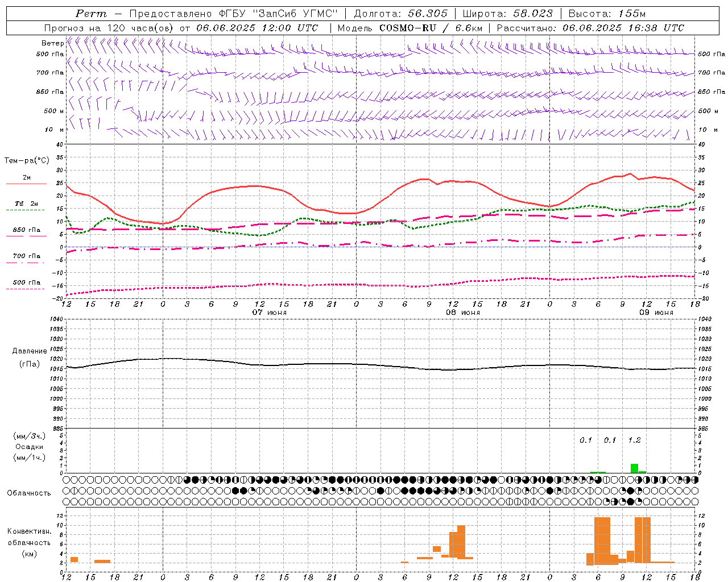This screenshot has width=728, height=582.
Task: Click the "08 июня" date label
Action: [x=462, y=313]
